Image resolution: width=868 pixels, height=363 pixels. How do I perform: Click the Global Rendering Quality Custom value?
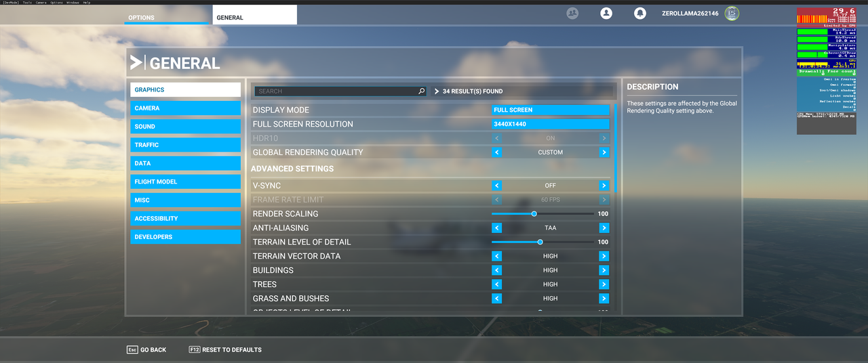point(551,152)
